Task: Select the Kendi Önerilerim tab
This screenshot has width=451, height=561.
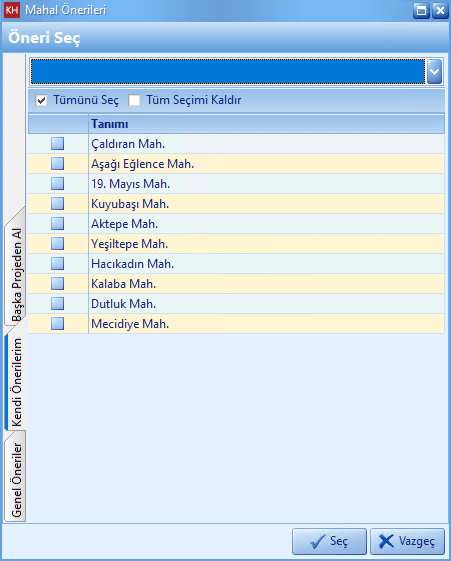Action: click(16, 382)
